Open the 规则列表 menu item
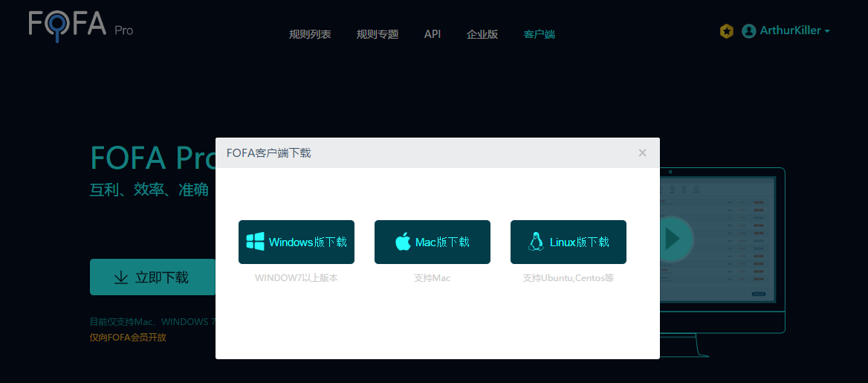Image resolution: width=868 pixels, height=383 pixels. [x=310, y=34]
